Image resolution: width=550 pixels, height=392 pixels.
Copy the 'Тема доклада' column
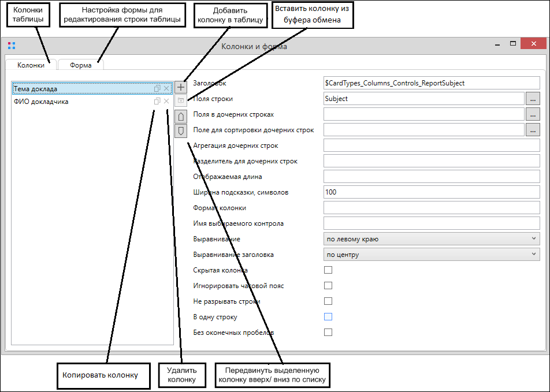point(157,88)
